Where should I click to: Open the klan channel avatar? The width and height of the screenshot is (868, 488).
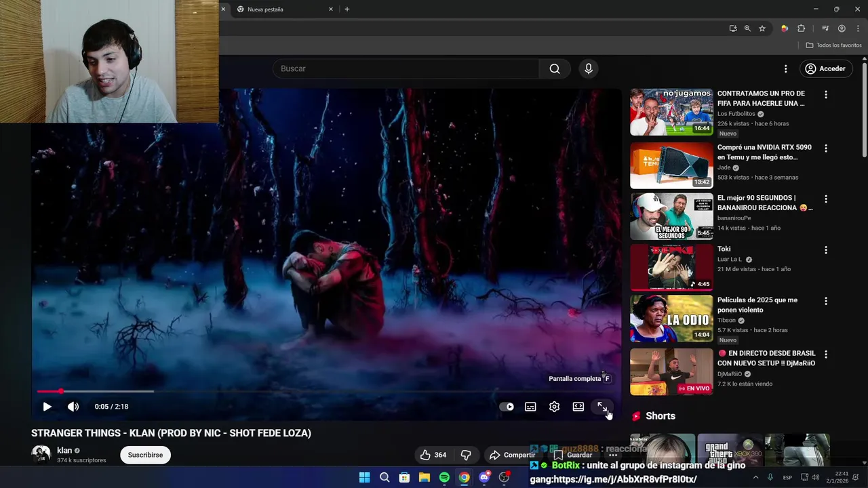[x=41, y=454]
